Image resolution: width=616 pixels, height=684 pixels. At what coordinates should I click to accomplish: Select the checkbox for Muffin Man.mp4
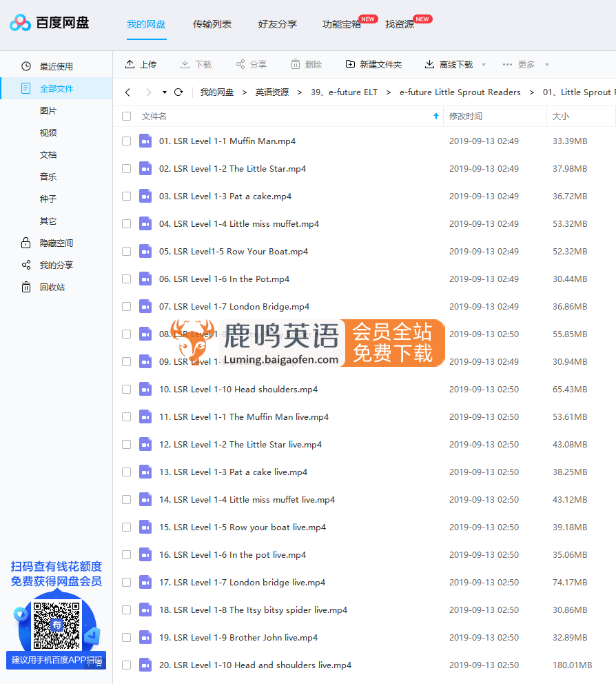point(126,141)
